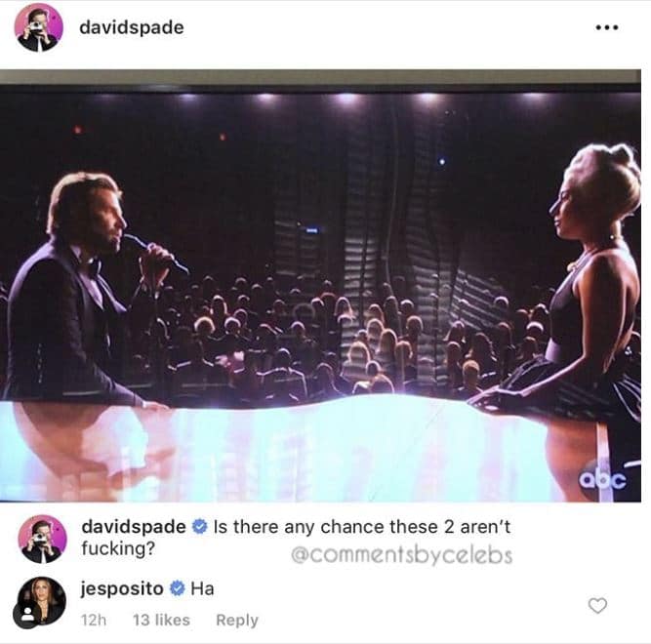Screen dimensions: 651x644
Task: Open davidspade profile picture in post header
Action: pyautogui.click(x=39, y=27)
